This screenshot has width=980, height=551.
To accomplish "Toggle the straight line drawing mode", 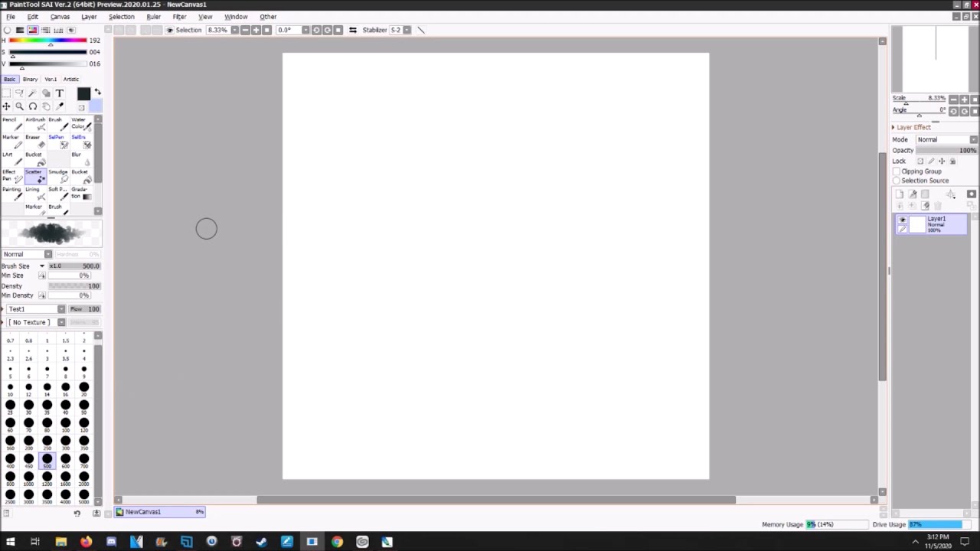I will pos(421,30).
